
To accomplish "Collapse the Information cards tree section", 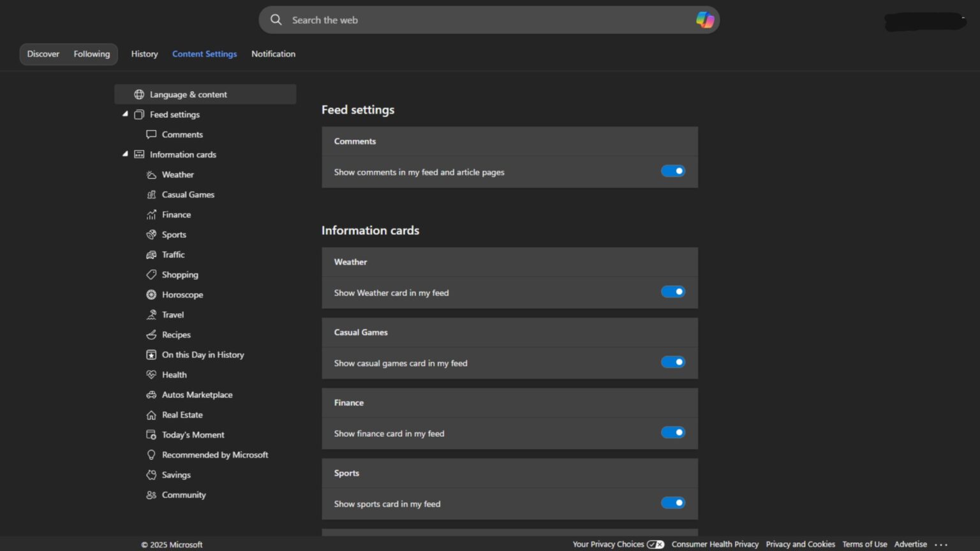I will click(126, 153).
